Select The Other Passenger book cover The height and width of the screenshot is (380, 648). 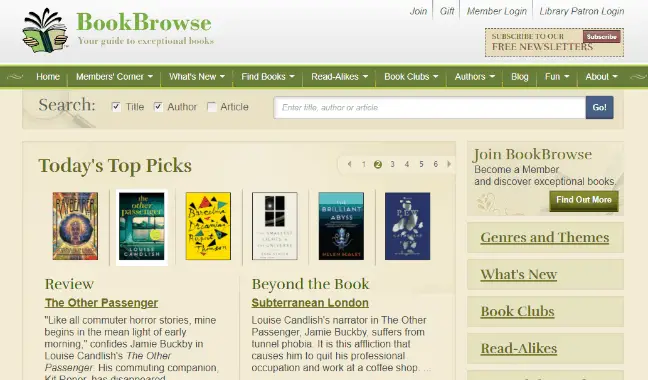click(142, 226)
